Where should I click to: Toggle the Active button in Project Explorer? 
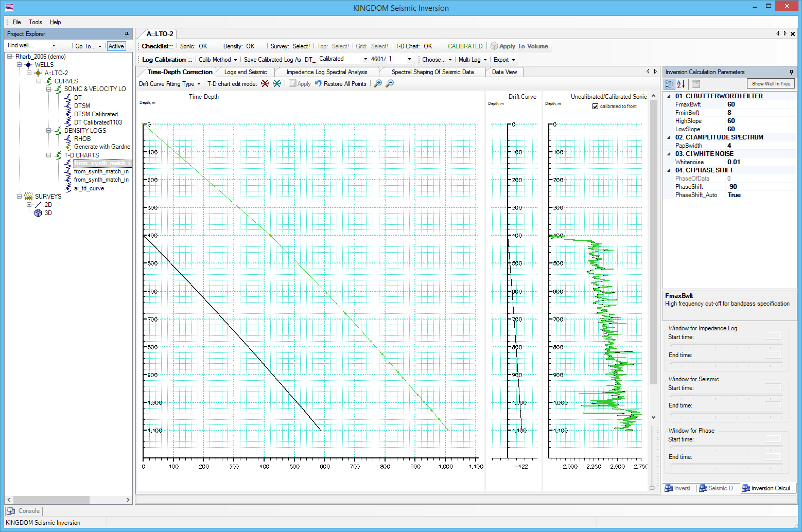tap(116, 46)
